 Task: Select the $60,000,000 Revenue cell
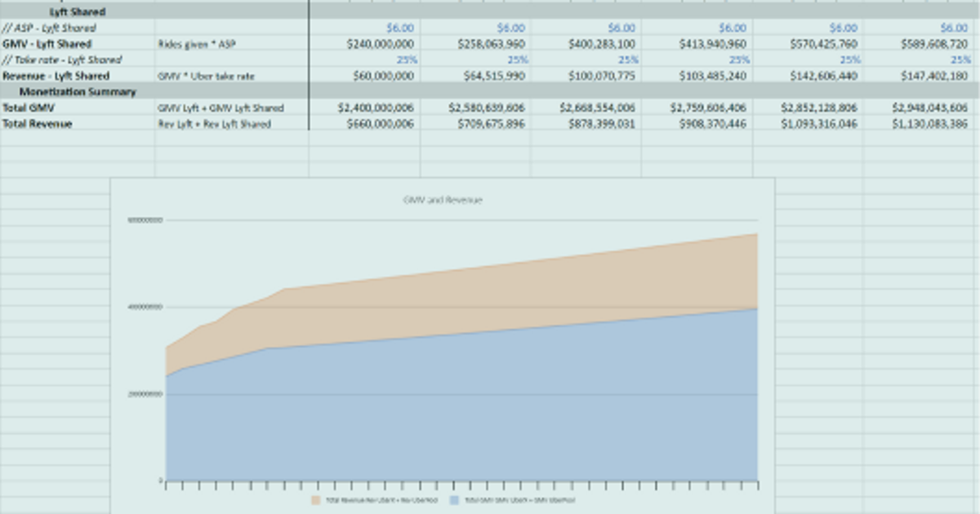384,75
